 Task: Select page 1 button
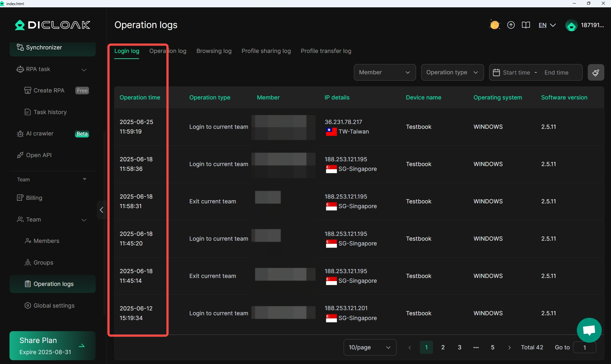(426, 347)
